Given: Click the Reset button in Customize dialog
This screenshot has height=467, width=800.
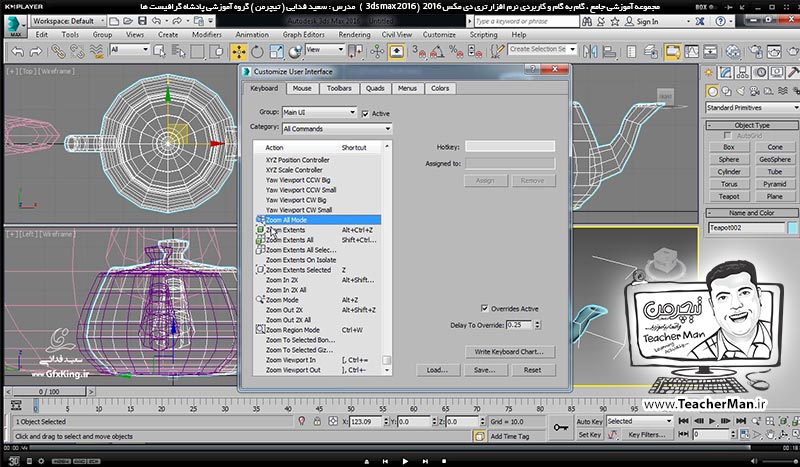Looking at the screenshot, I should click(533, 370).
